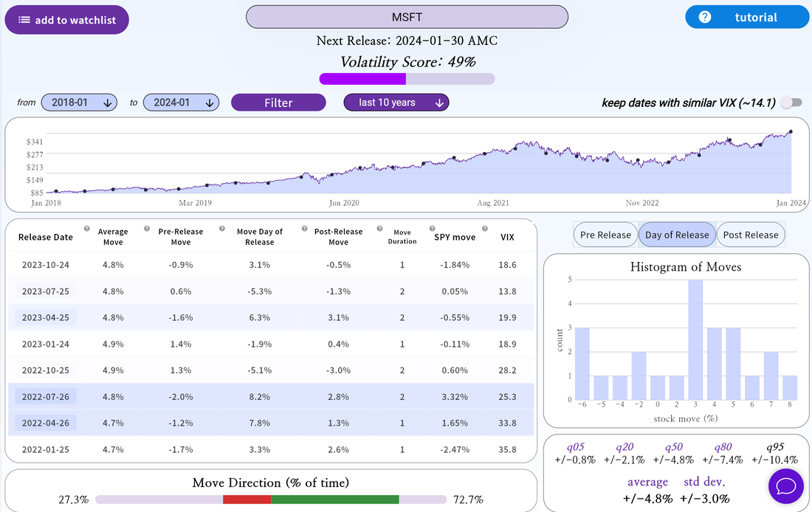Select release date 2022-01-25
Screen dimensions: 812x512
[46, 449]
